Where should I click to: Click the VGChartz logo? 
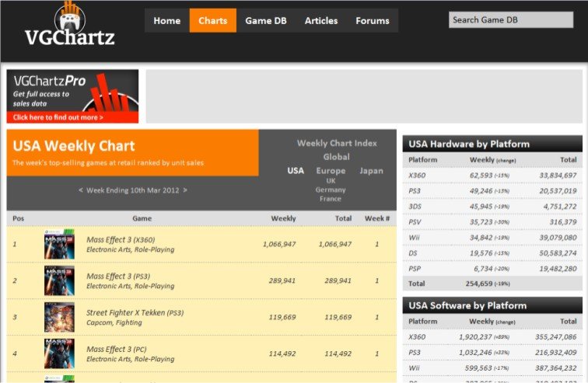[x=70, y=24]
